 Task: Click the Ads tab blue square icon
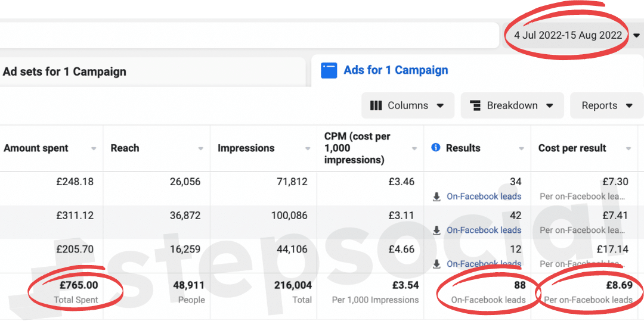click(329, 70)
